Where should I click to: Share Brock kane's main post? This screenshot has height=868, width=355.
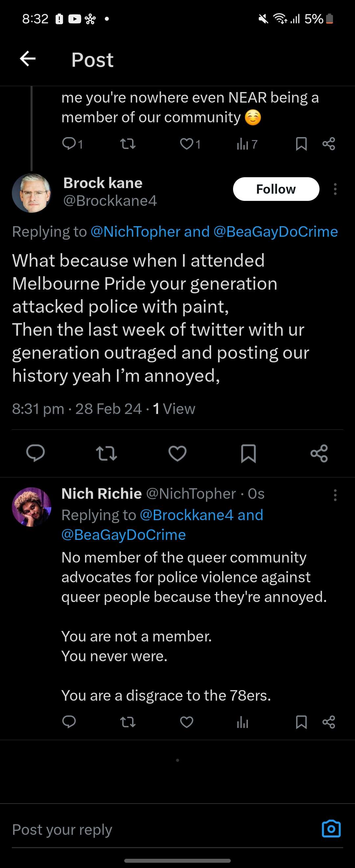(x=319, y=453)
